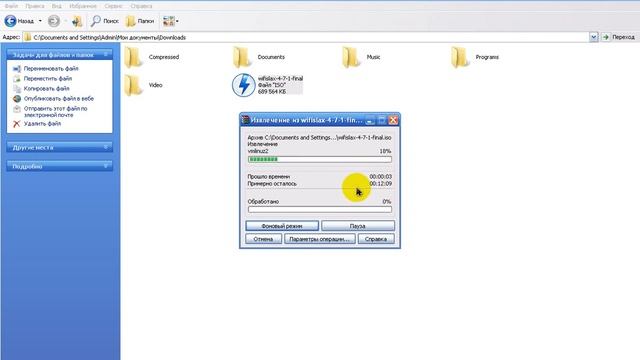The image size is (640, 360).
Task: Click the WinRAR icon in dialog title bar
Action: pos(246,120)
